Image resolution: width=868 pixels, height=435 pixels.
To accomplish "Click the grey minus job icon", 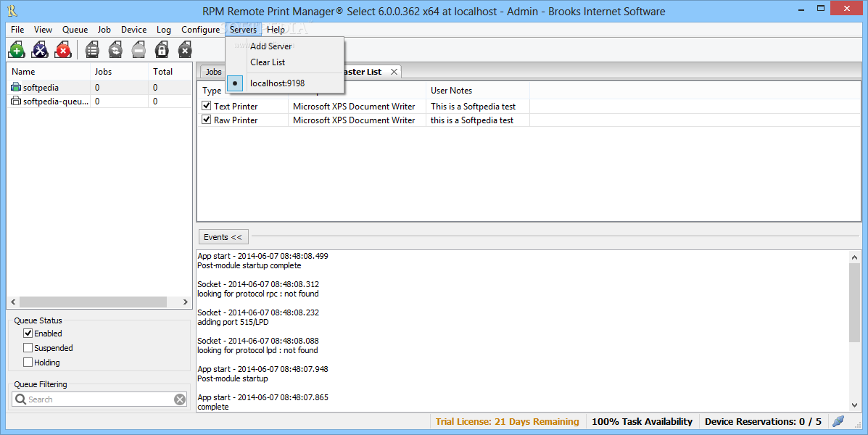I will point(139,50).
